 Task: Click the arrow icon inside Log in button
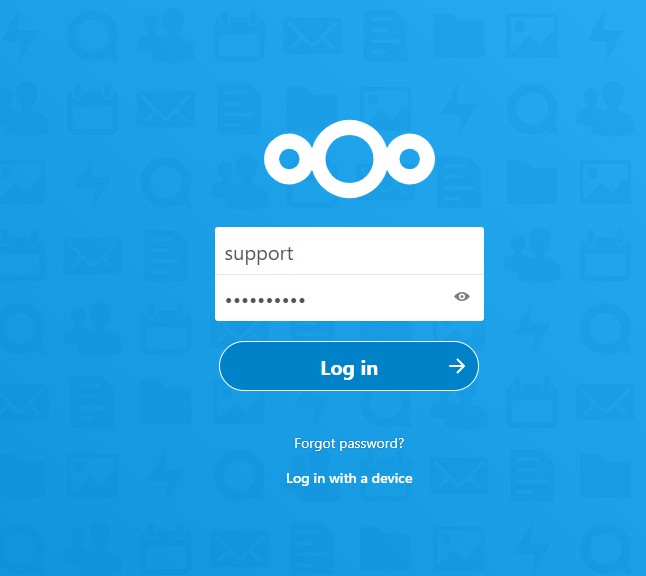pyautogui.click(x=457, y=366)
